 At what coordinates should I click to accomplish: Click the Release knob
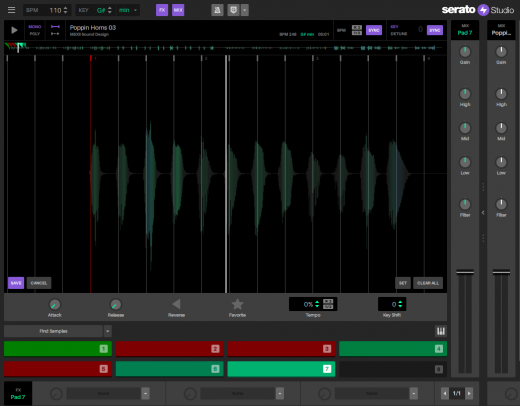(116, 304)
